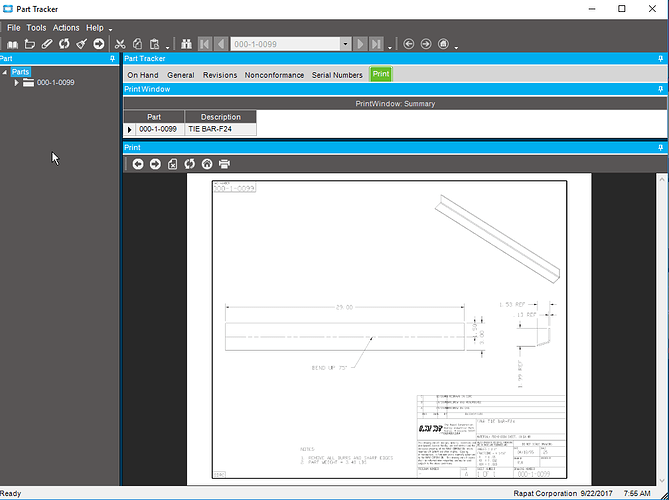Expand row indicator for part 000-1-0099
This screenshot has height=500, width=669.
point(129,129)
